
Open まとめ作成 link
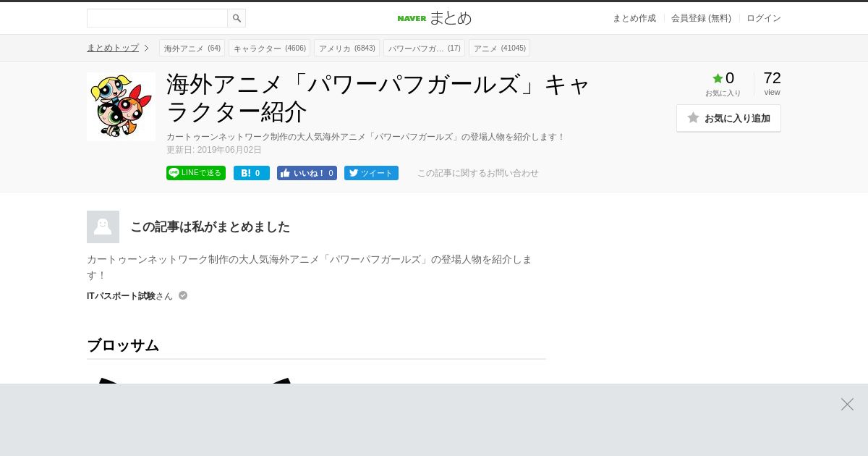point(634,18)
